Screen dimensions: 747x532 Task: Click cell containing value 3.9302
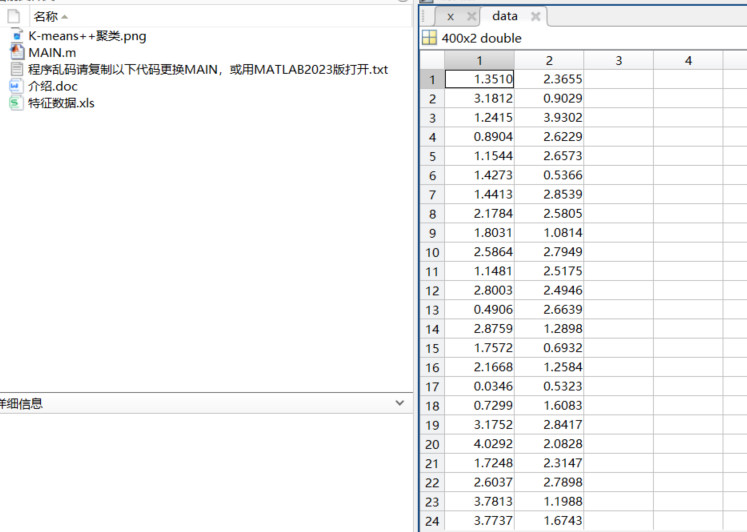pos(549,118)
